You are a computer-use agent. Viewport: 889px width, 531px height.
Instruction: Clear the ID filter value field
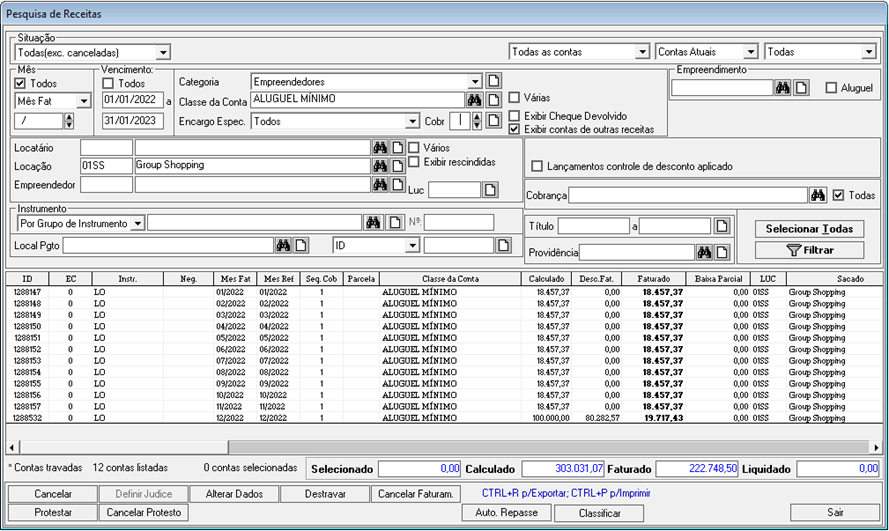point(503,245)
